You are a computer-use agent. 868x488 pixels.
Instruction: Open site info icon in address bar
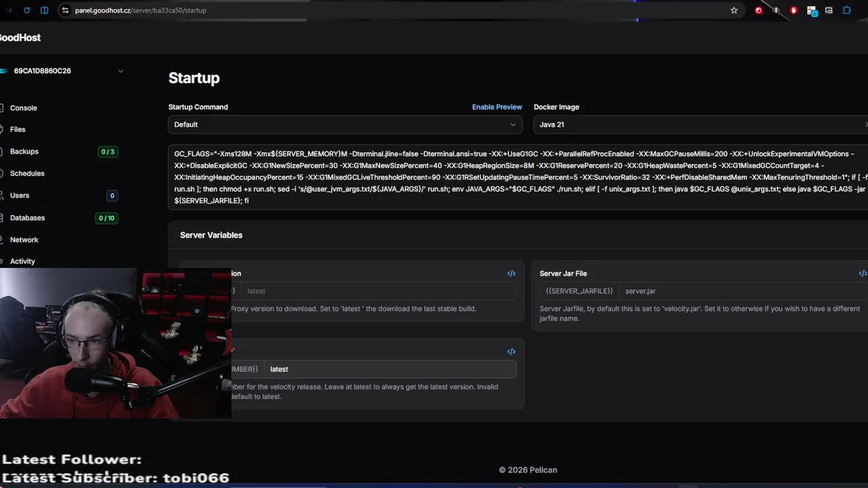[x=65, y=10]
